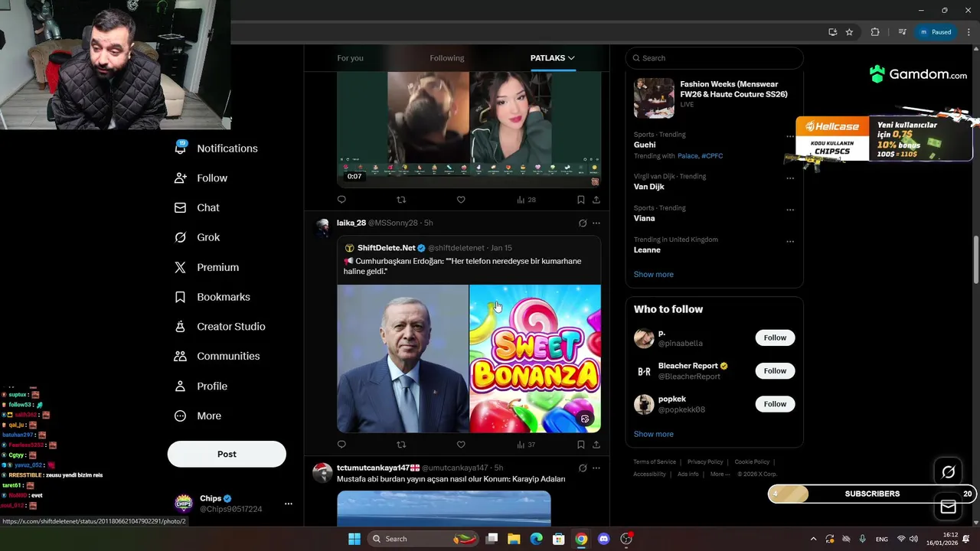This screenshot has height=551, width=980.
Task: Open Communities in the sidebar
Action: [217, 356]
